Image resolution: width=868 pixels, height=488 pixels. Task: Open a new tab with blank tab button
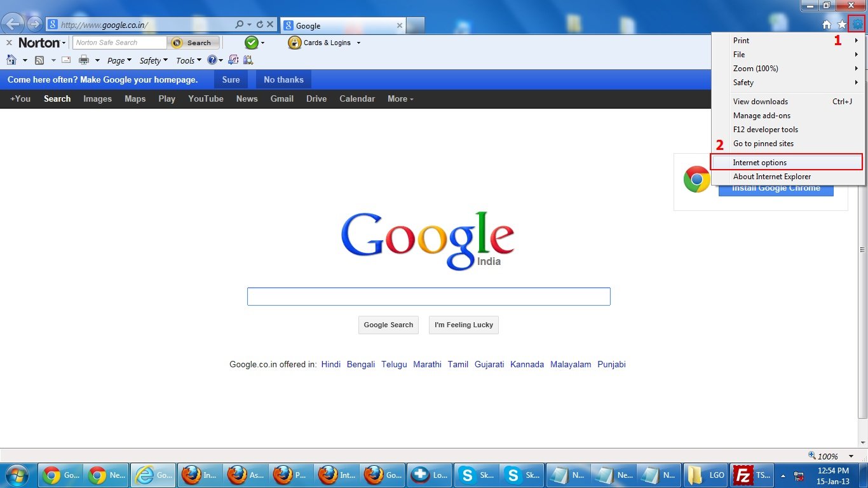coord(416,25)
